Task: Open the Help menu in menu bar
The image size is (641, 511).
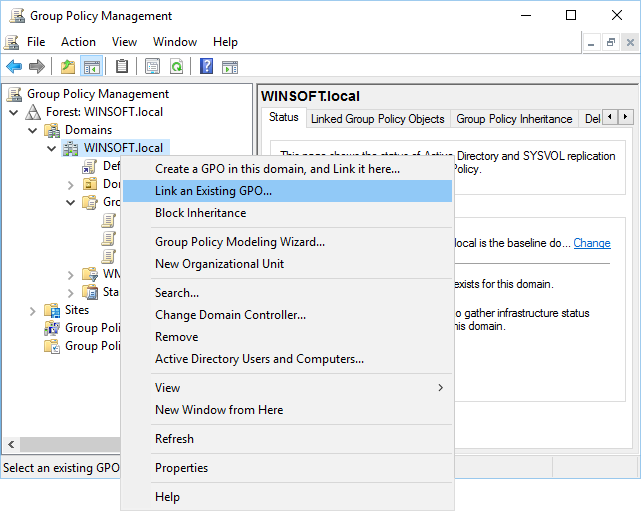Action: point(225,42)
